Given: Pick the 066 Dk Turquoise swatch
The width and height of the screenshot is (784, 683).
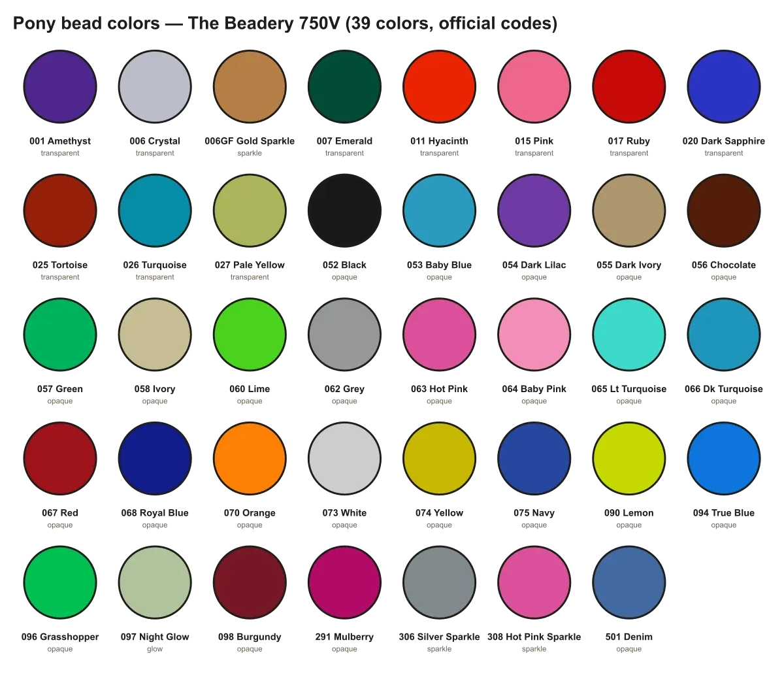Looking at the screenshot, I should tap(724, 335).
